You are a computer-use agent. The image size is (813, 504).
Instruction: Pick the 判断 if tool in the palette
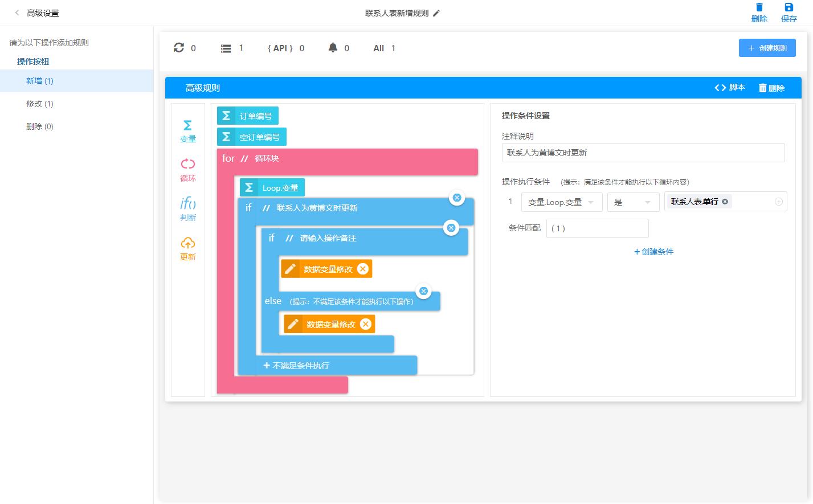pyautogui.click(x=187, y=210)
